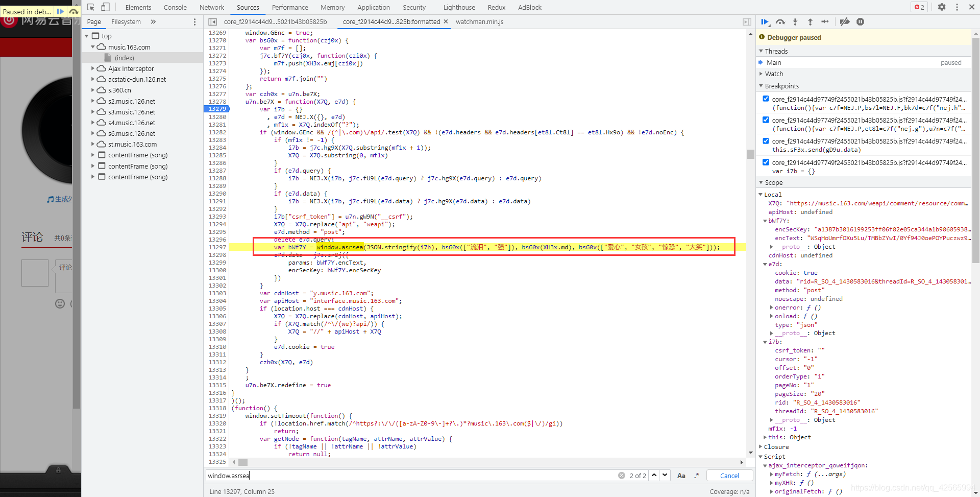Viewport: 980px width, 497px height.
Task: Click the inspect element picker icon
Action: click(91, 7)
